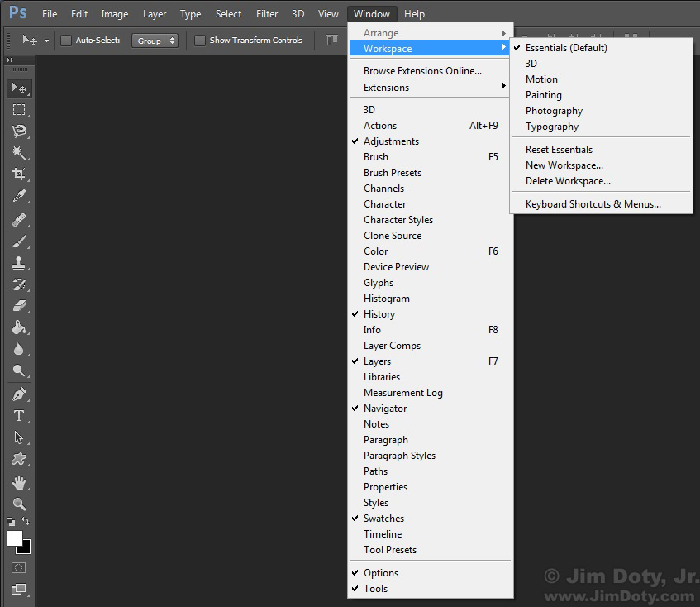The width and height of the screenshot is (700, 607).
Task: Open the Help menu
Action: [x=414, y=14]
